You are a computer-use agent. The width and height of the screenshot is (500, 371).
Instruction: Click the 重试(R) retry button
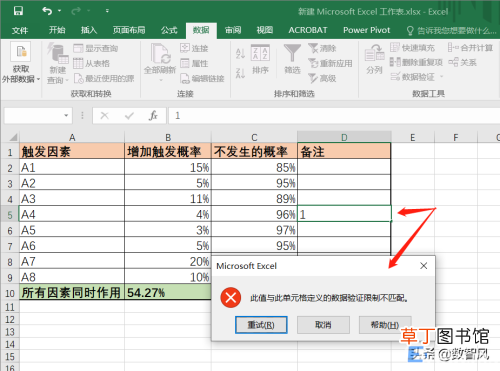(x=261, y=325)
